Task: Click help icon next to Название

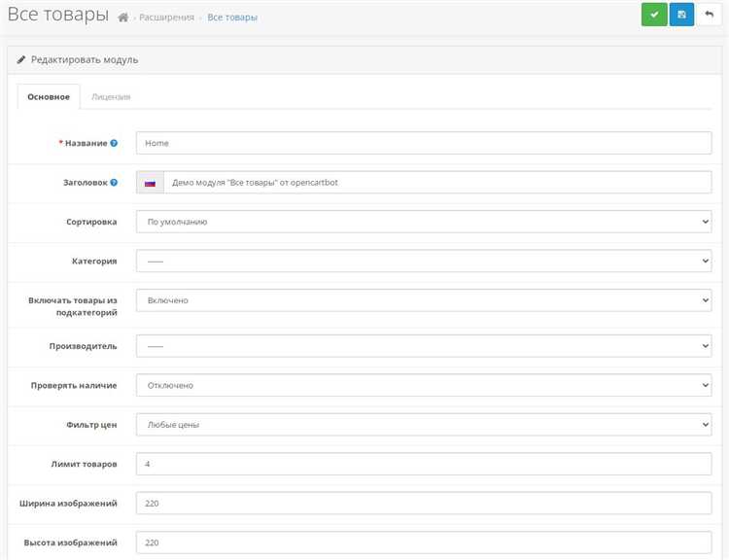Action: (x=114, y=143)
